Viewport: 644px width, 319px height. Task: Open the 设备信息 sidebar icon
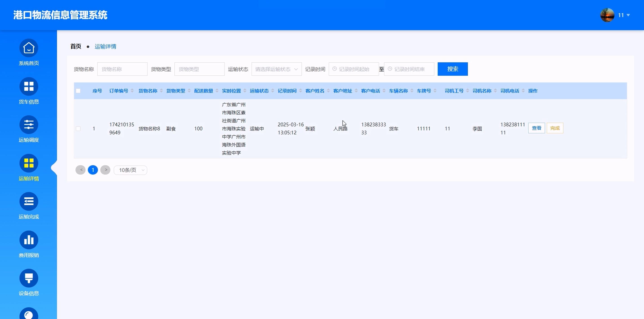pyautogui.click(x=29, y=278)
